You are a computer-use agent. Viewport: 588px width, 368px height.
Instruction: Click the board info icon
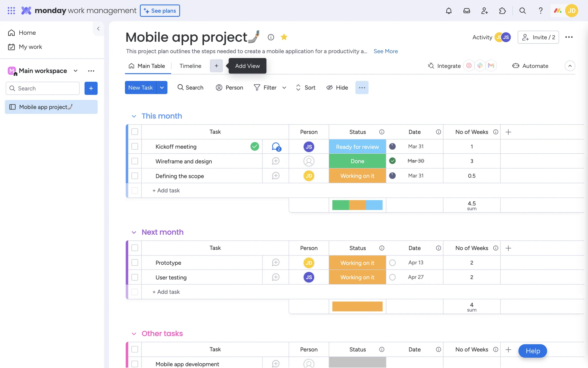coord(271,37)
